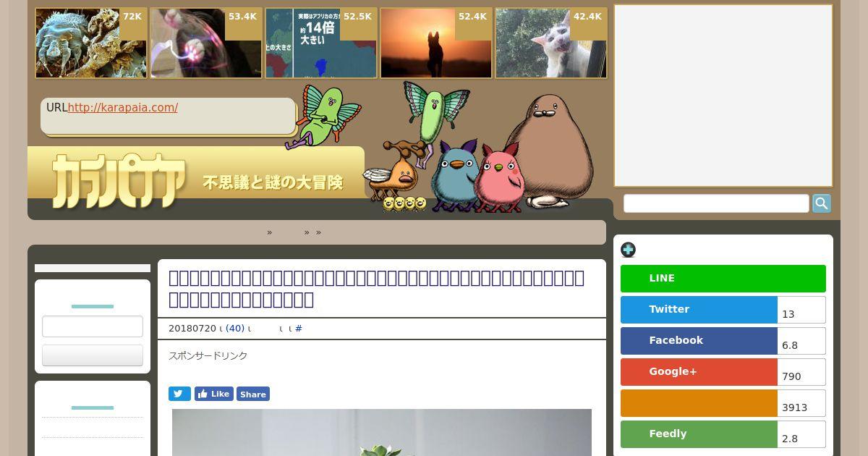Screen dimensions: 868x456
Task: Open the 52.5K map comparison thumbnail
Action: (x=321, y=43)
